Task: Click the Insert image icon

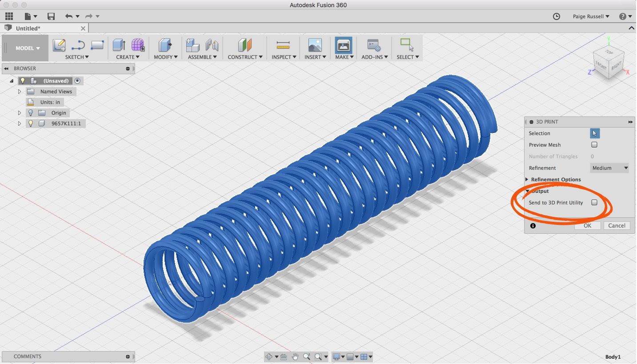Action: 315,45
